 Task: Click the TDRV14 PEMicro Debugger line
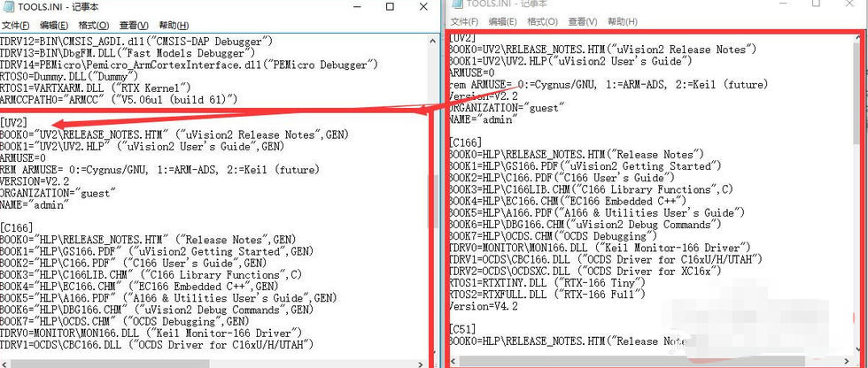pyautogui.click(x=189, y=65)
